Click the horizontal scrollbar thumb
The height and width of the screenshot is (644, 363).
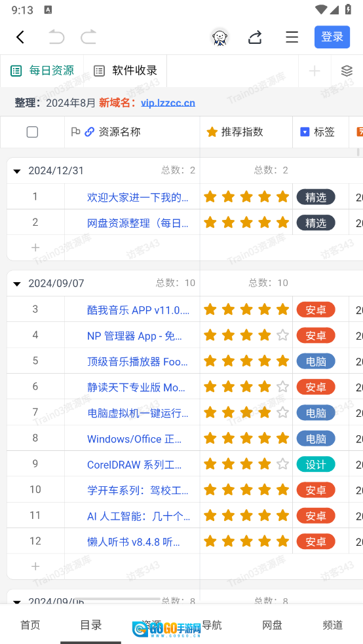tap(117, 599)
